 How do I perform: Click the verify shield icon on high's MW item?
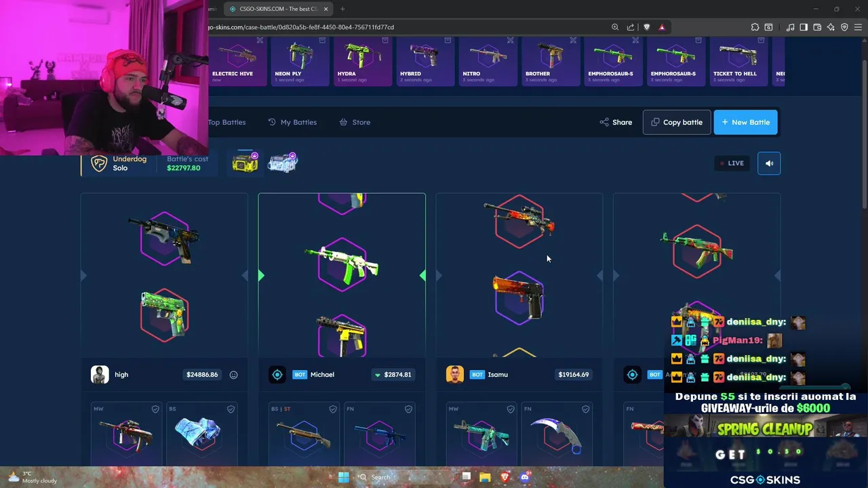pyautogui.click(x=155, y=409)
